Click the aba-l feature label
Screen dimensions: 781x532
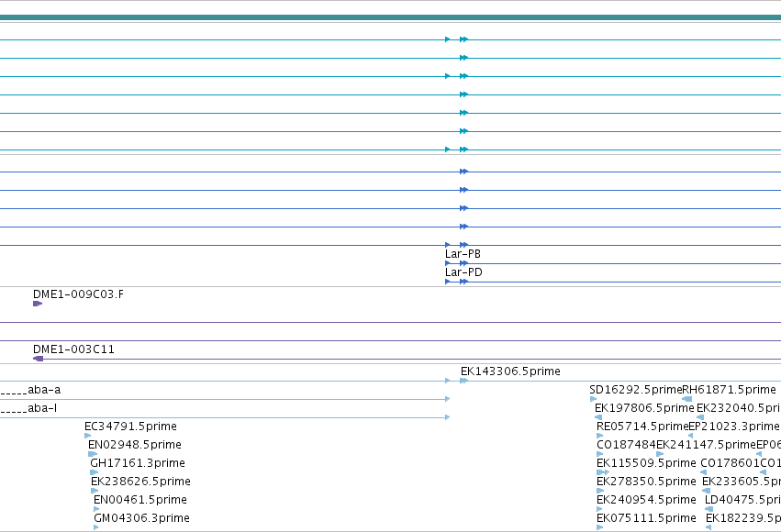[42, 408]
